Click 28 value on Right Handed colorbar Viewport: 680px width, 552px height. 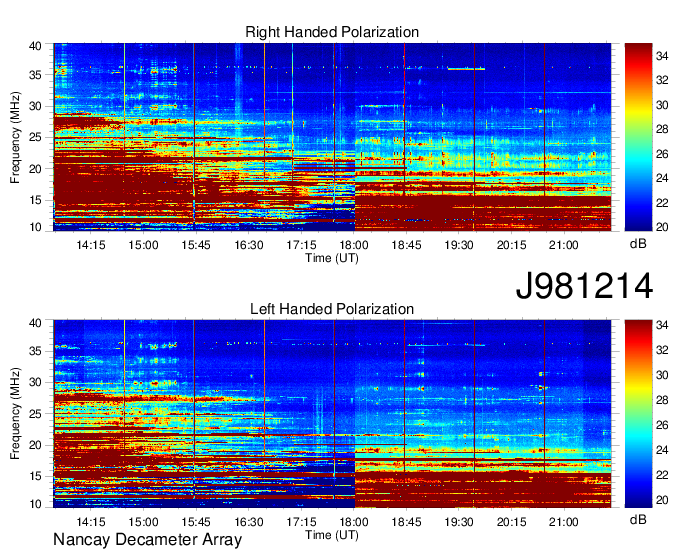(x=662, y=129)
